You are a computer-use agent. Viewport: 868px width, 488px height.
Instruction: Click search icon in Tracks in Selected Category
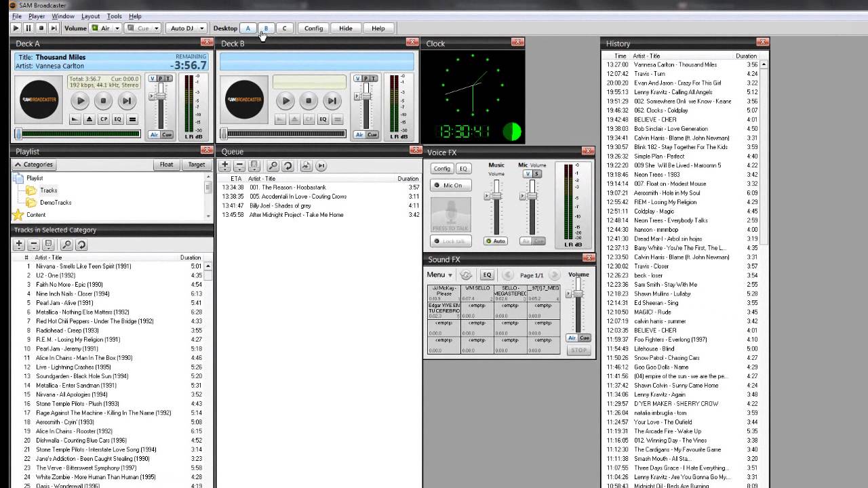[66, 245]
